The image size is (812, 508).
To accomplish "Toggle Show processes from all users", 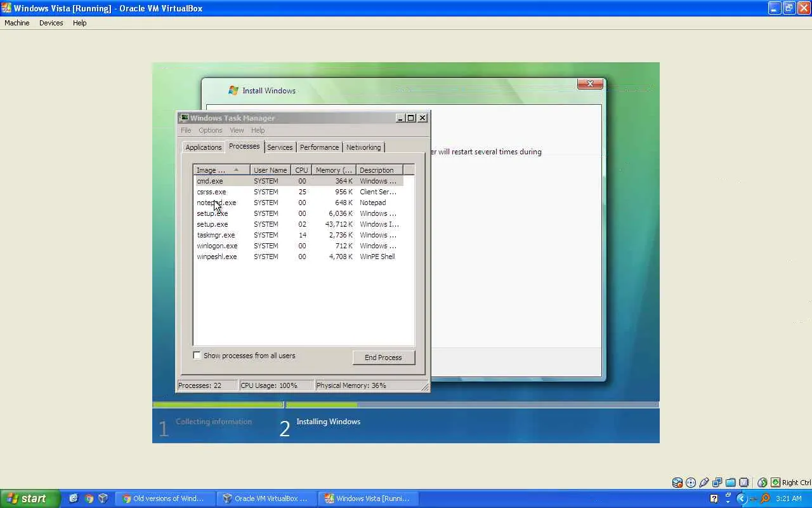I will (197, 356).
